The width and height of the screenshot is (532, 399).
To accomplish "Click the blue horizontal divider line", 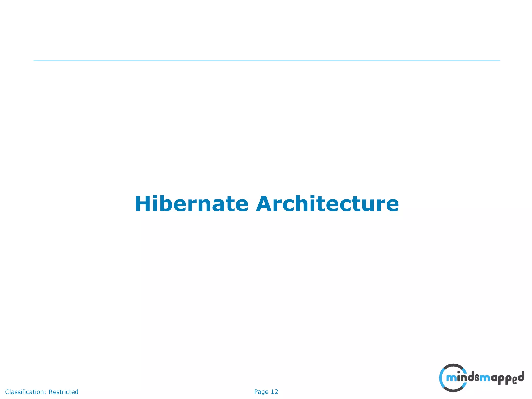I will click(x=267, y=61).
